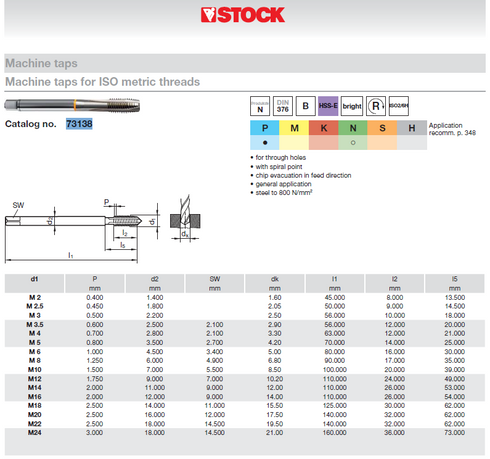This screenshot has width=490, height=459.
Task: Click the drill hole dk diagram
Action: coord(185,218)
